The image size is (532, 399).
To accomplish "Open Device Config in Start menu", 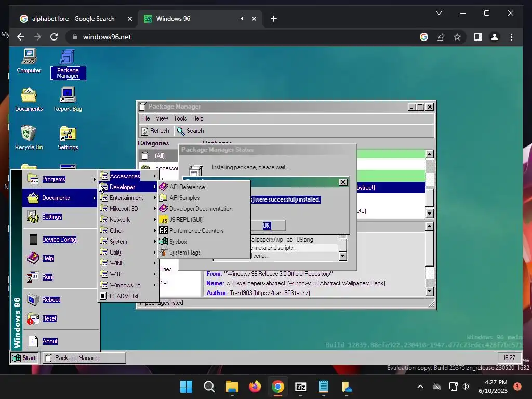I will click(x=60, y=239).
